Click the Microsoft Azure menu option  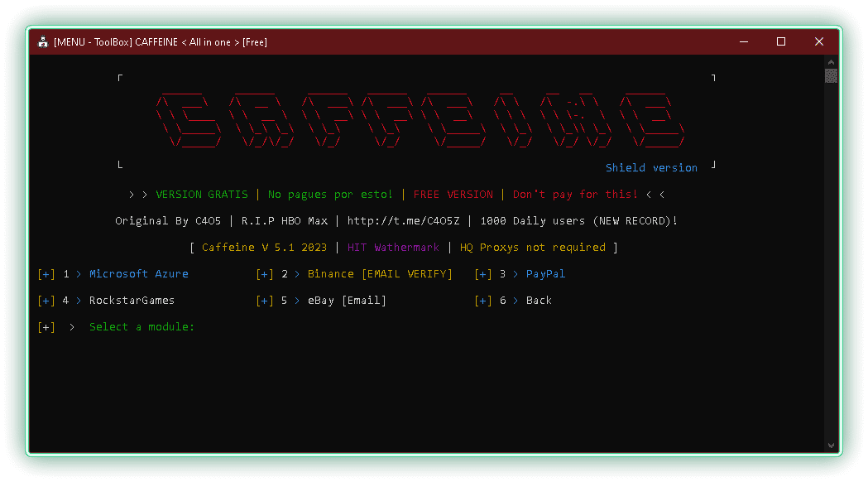[x=138, y=273]
